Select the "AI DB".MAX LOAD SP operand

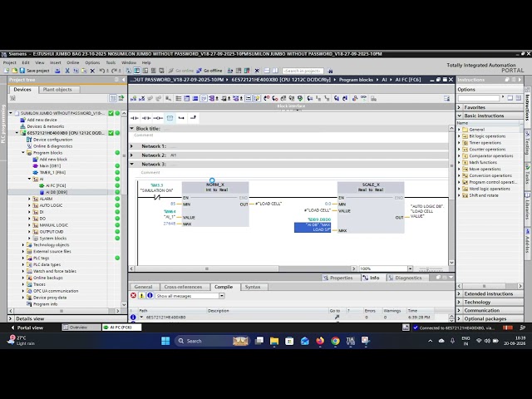click(x=313, y=227)
